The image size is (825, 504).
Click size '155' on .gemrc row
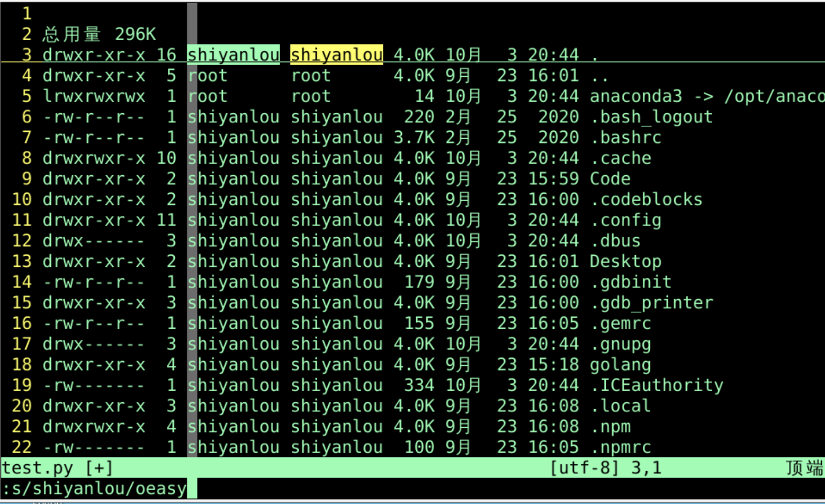tap(419, 323)
